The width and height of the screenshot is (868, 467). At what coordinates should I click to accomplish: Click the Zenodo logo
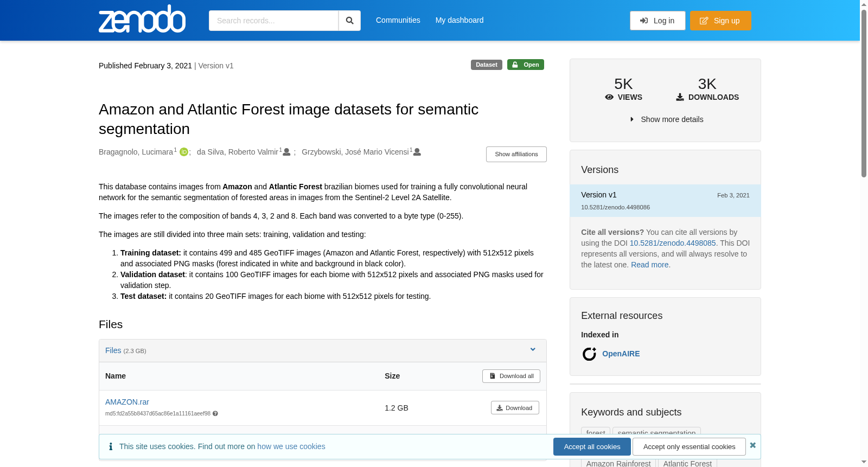142,19
